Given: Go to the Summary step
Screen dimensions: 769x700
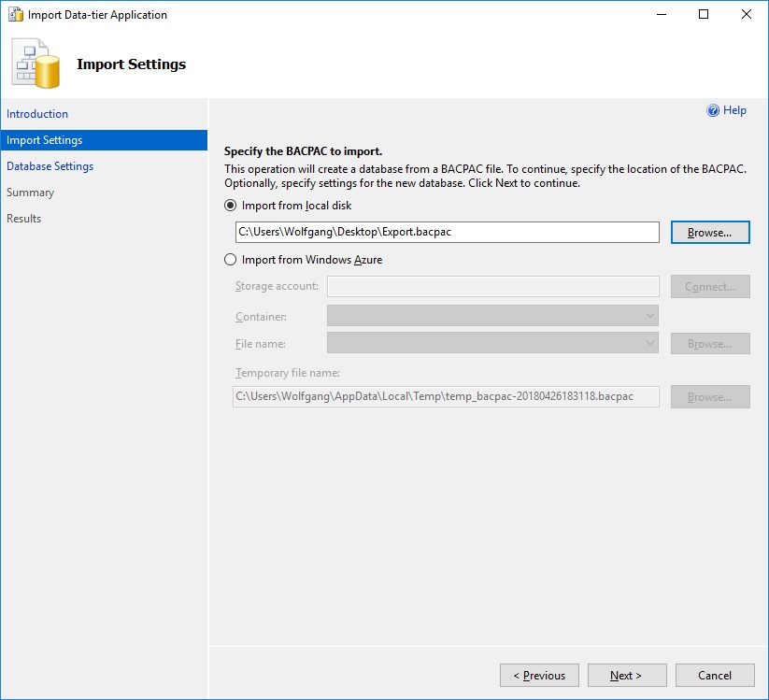Looking at the screenshot, I should click(31, 193).
